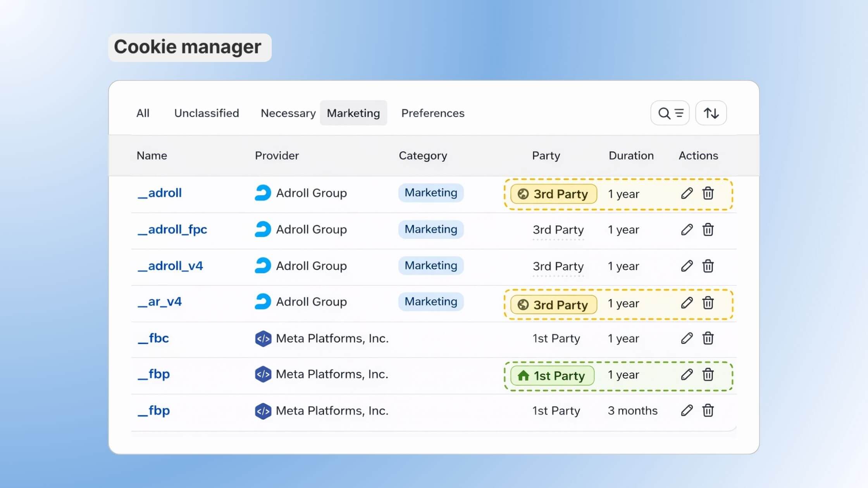This screenshot has height=488, width=868.
Task: Click the globe icon in the 3rd Party badge
Action: pos(523,194)
